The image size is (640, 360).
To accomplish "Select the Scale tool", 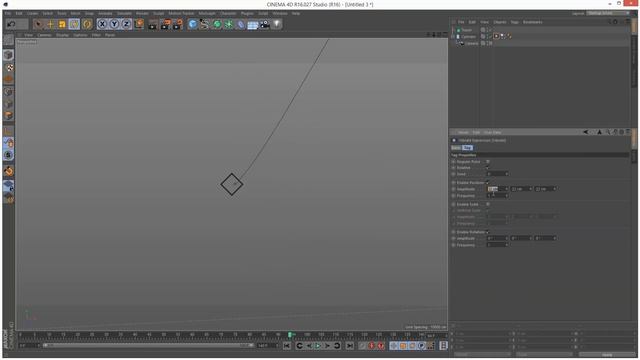I will coord(62,24).
